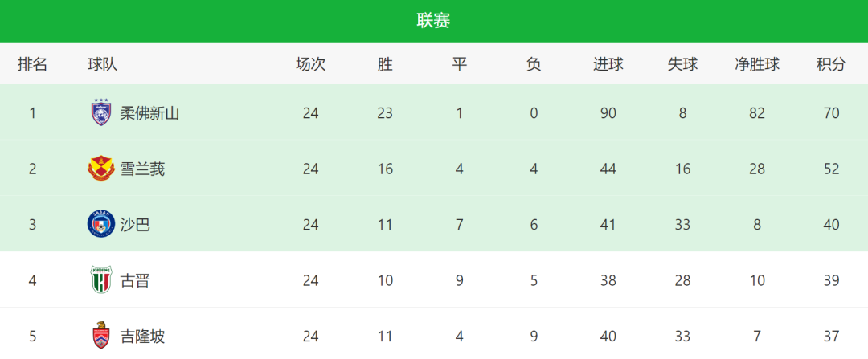Click the 柔佛新山 team crest icon
Screen dimensions: 868x359
click(100, 113)
